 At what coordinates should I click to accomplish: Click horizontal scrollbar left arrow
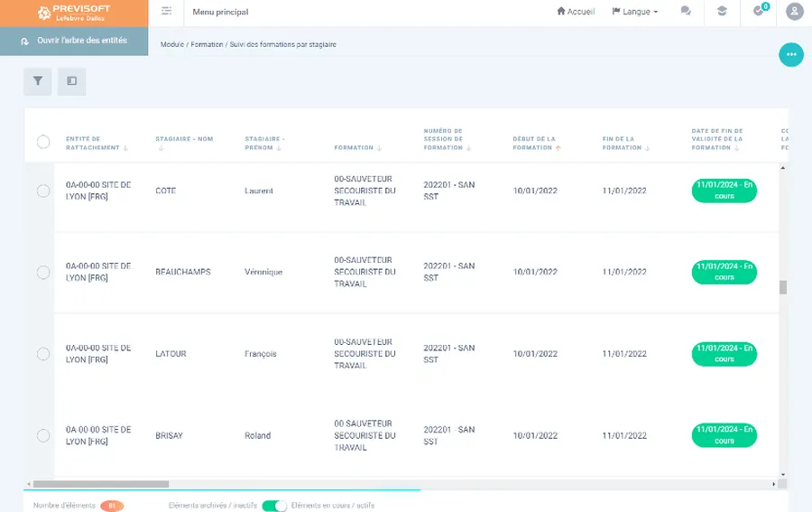pos(29,484)
